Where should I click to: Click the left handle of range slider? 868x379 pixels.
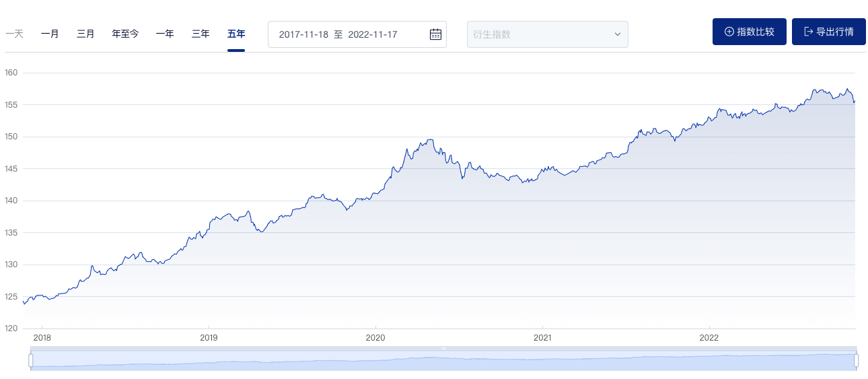[x=30, y=360]
